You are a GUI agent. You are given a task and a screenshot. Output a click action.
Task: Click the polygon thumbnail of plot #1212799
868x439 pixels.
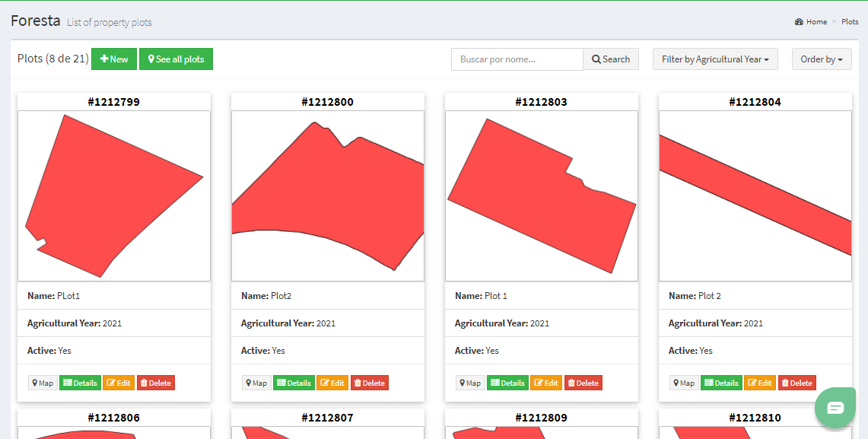[114, 196]
